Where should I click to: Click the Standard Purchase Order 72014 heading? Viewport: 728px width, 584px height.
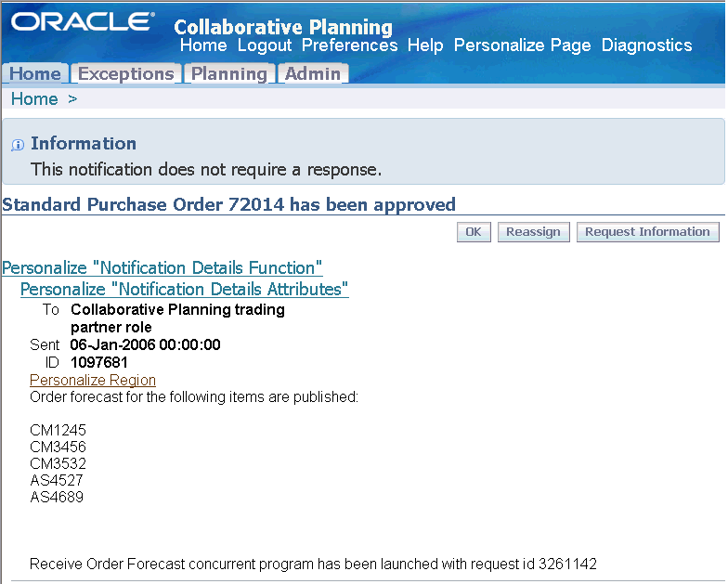[228, 204]
